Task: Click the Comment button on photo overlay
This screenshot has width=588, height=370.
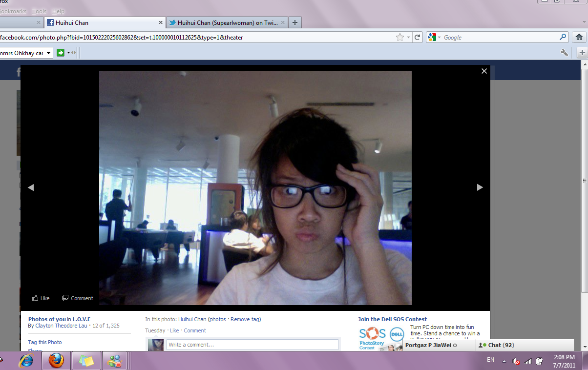Action: click(77, 298)
